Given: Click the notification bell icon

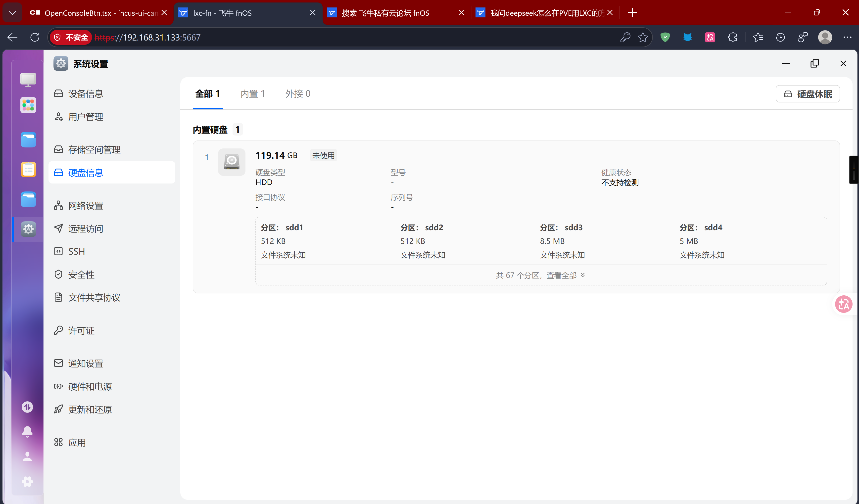Looking at the screenshot, I should tap(27, 431).
